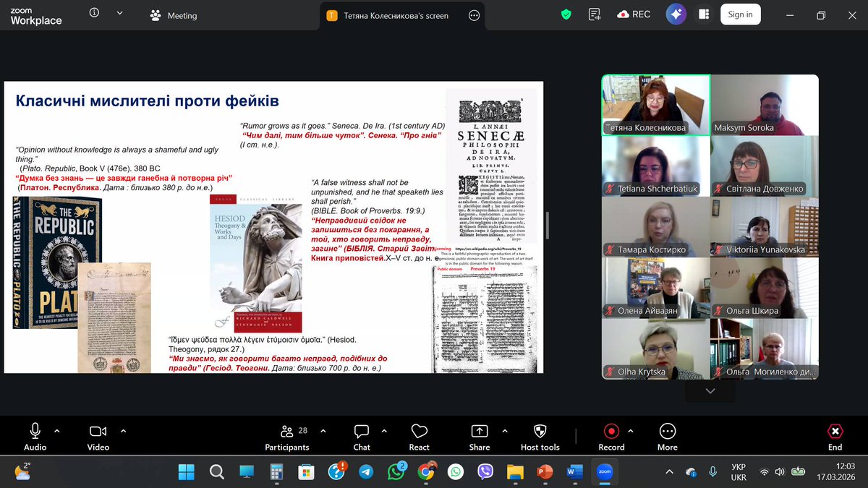
Task: Open the More options menu
Action: coord(667,437)
